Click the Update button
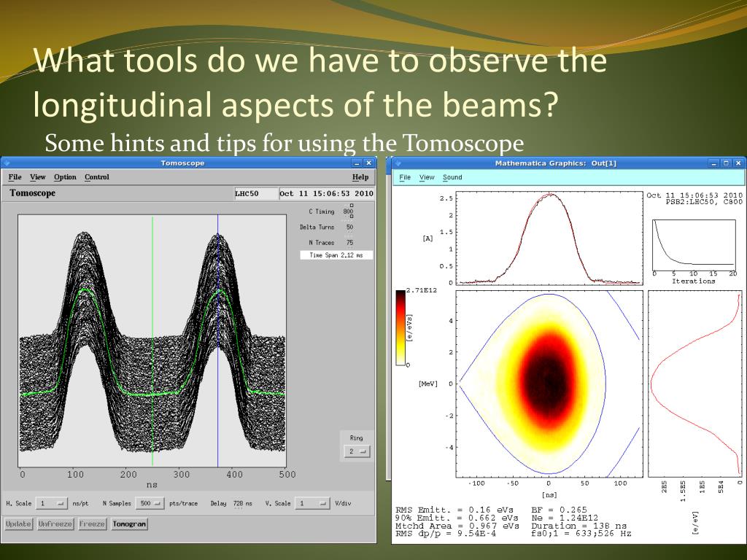Viewport: 747px width, 560px height. click(18, 524)
